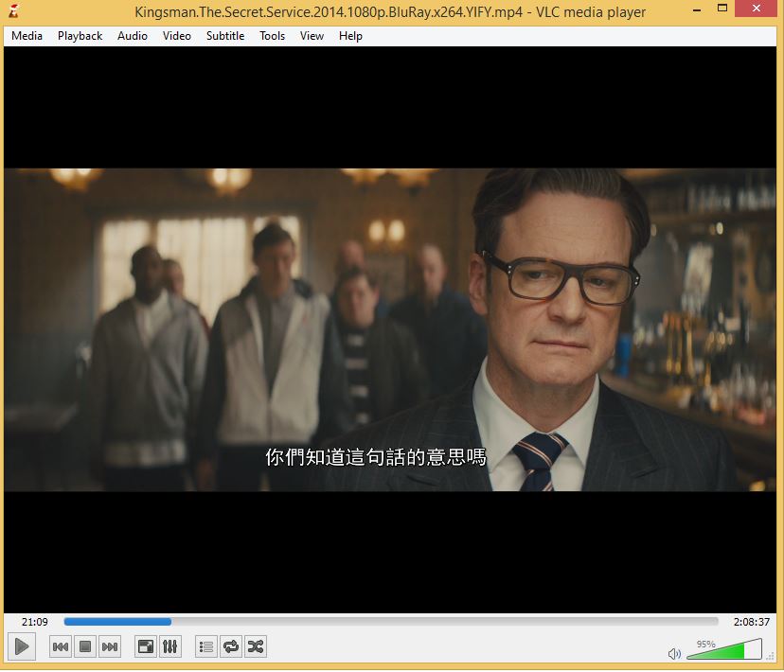The width and height of the screenshot is (784, 672).
Task: Toggle random shuffle playback
Action: pyautogui.click(x=255, y=646)
